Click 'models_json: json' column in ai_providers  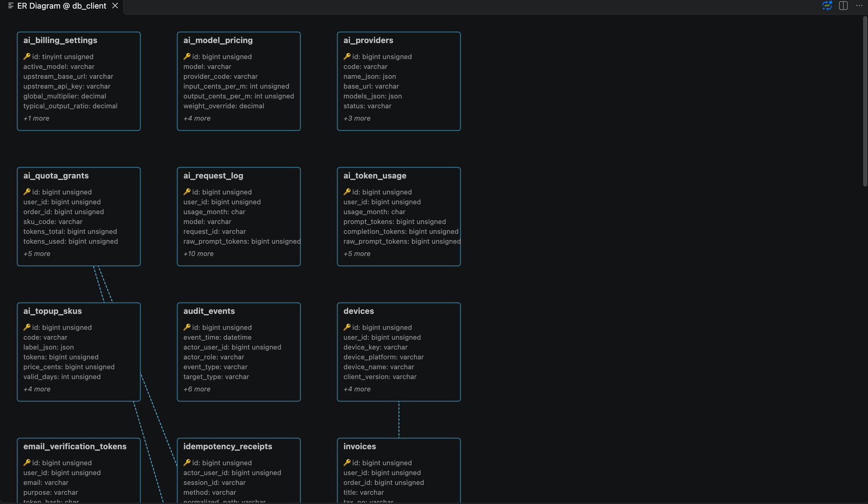click(x=373, y=96)
